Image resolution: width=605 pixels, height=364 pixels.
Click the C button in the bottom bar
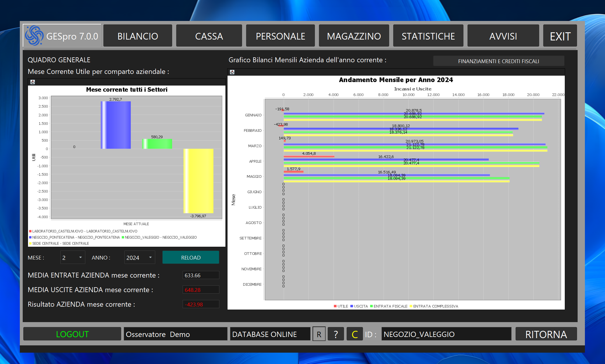pyautogui.click(x=354, y=334)
